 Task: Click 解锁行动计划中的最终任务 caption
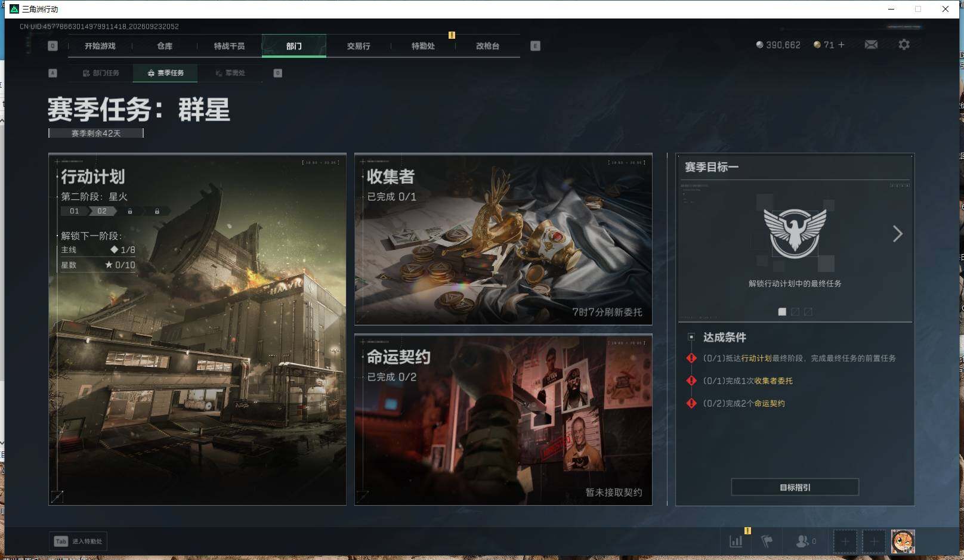795,284
